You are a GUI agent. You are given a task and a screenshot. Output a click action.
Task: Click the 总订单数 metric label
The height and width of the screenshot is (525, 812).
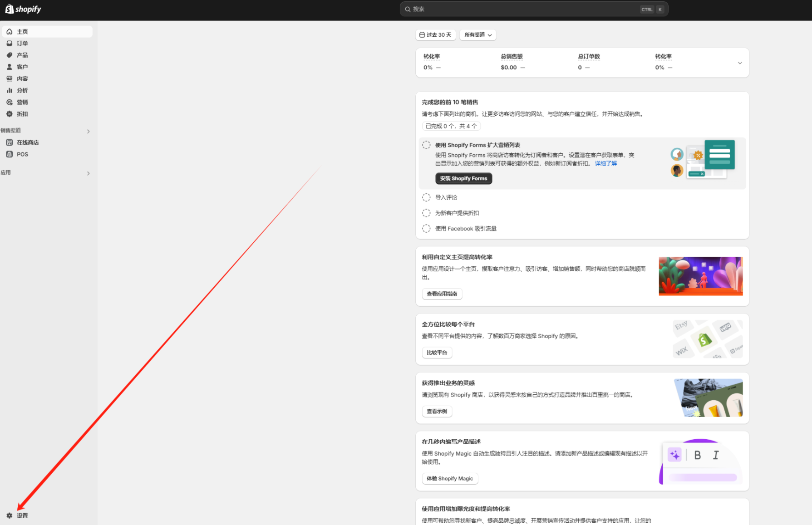pos(589,57)
